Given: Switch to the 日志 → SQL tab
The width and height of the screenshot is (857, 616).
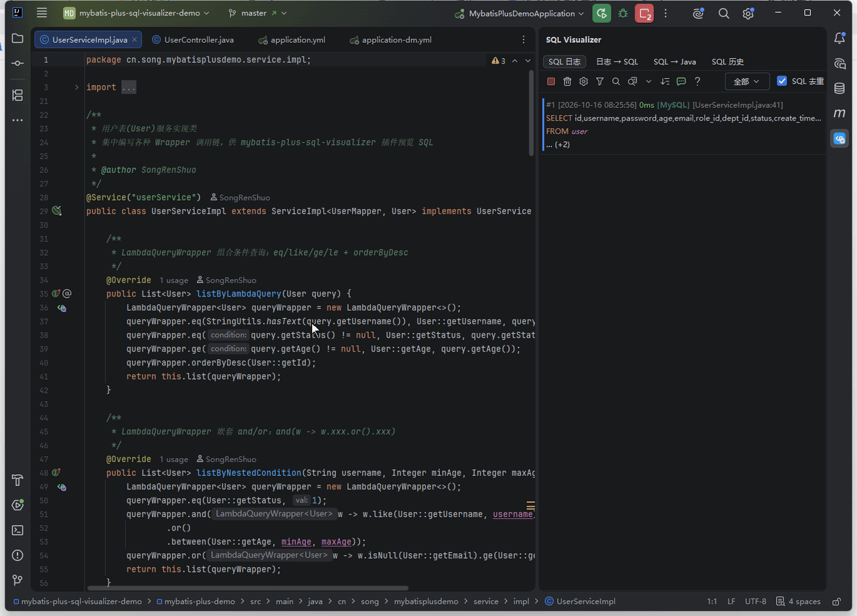Looking at the screenshot, I should click(x=617, y=62).
